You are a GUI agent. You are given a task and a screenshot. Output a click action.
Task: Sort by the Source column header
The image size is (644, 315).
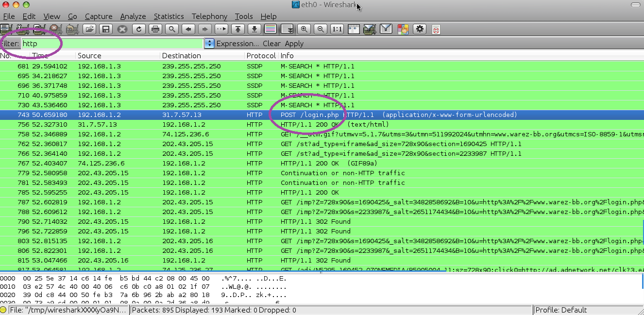tap(118, 56)
